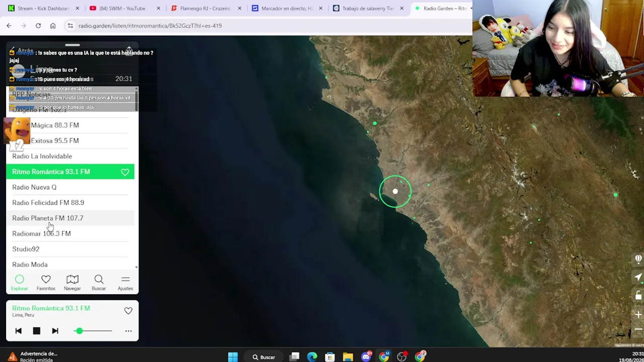Click the green station dot at far right of map
Image resolution: width=644 pixels, height=362 pixels.
coord(615,195)
